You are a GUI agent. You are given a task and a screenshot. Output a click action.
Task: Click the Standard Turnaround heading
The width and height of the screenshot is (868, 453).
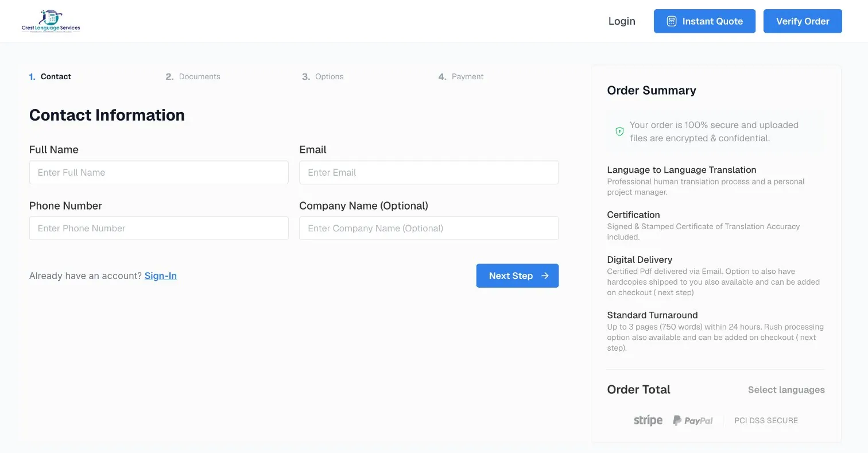[x=652, y=315]
